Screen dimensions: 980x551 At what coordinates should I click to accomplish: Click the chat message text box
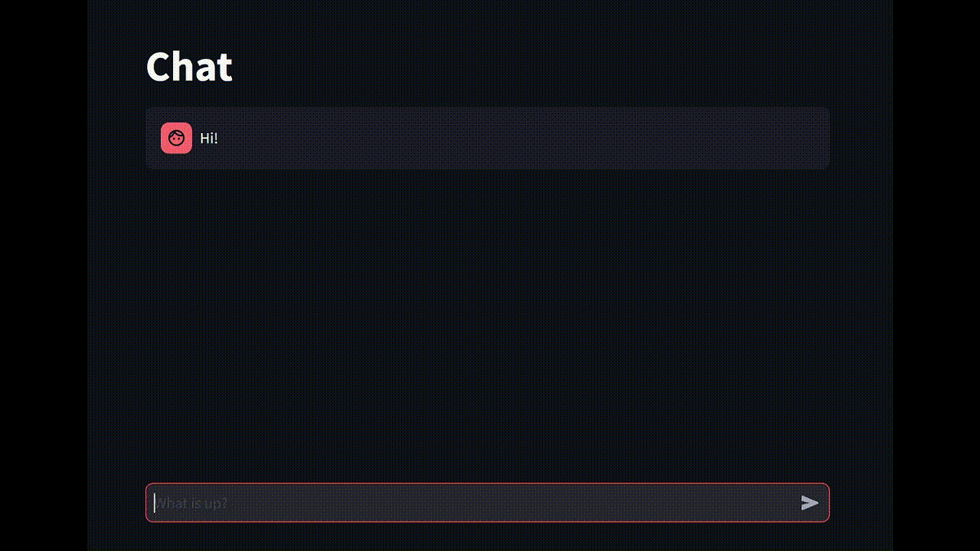tap(474, 503)
